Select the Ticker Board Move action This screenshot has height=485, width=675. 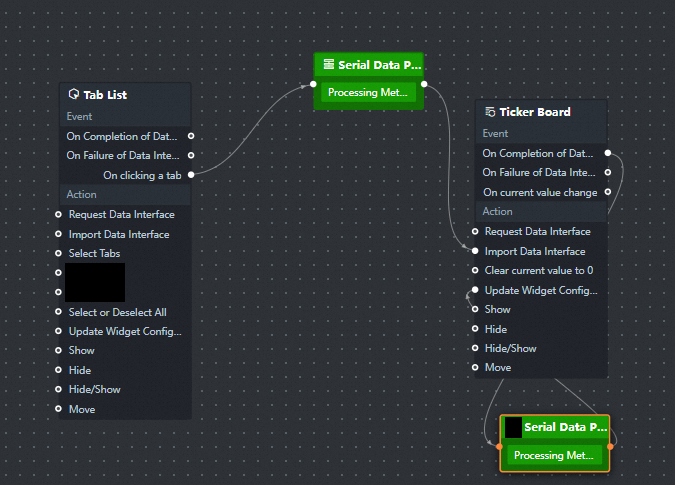pos(498,368)
